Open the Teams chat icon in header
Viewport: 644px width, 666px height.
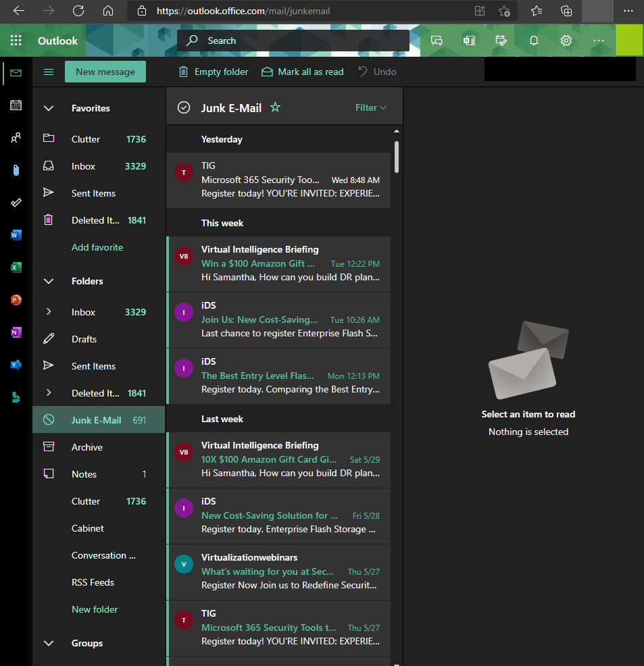point(437,41)
